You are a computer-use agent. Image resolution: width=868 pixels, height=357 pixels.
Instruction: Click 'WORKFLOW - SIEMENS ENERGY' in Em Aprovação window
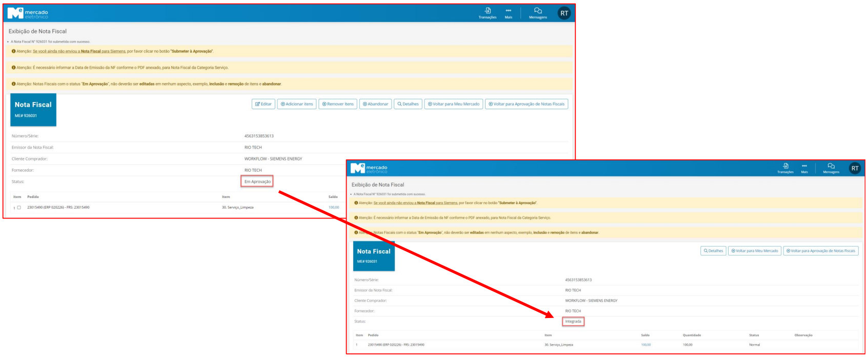273,159
